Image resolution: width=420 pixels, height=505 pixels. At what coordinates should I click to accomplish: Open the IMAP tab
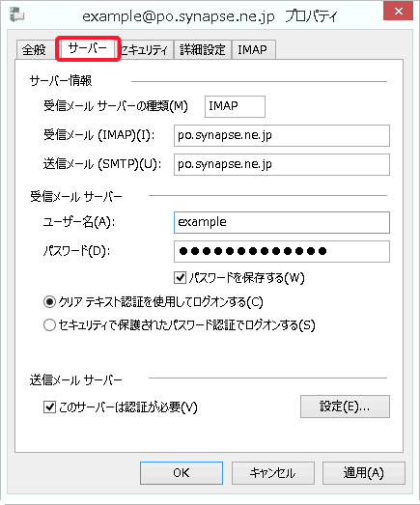[253, 50]
